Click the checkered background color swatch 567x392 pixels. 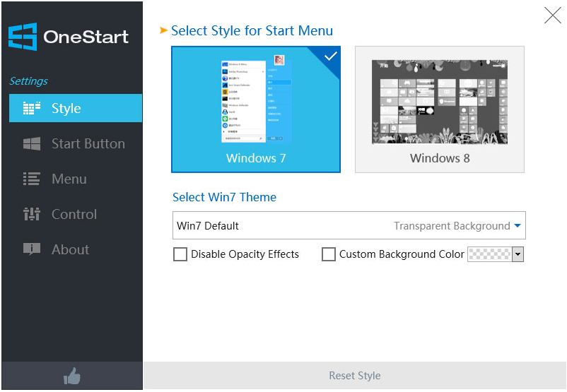(x=489, y=254)
